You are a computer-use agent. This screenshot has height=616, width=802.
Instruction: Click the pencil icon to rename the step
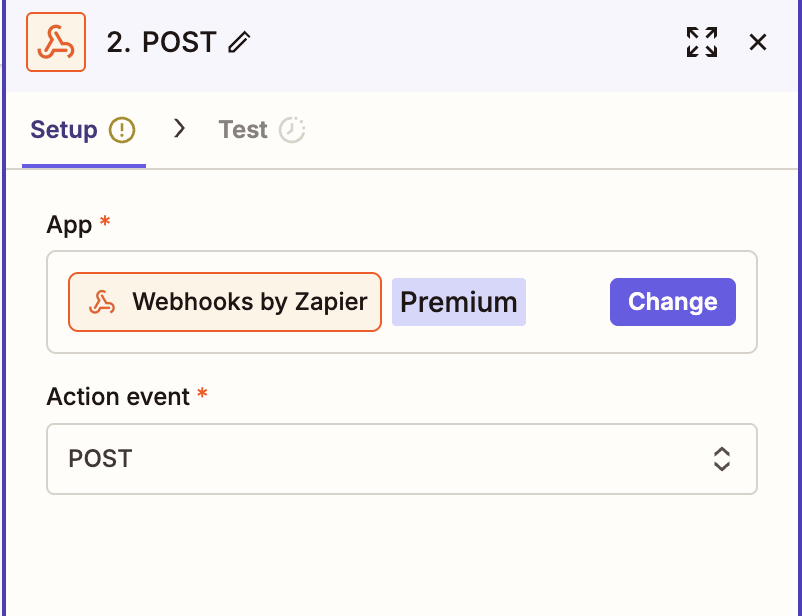[x=239, y=42]
